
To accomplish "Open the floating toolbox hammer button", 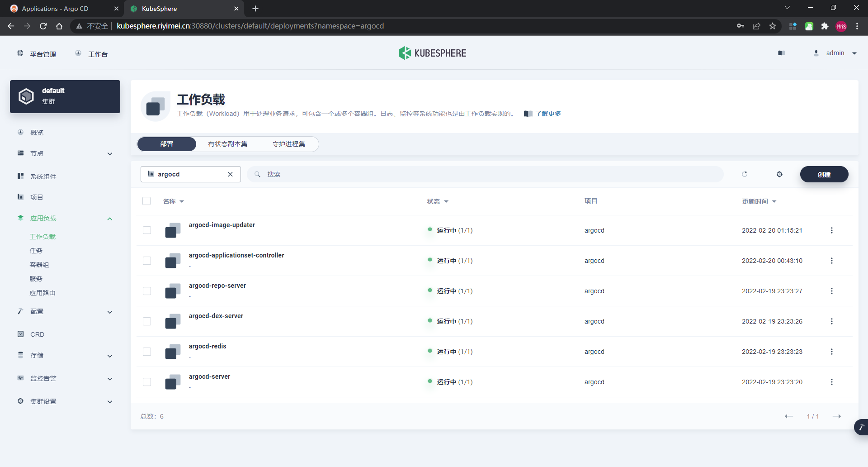I will click(x=861, y=427).
